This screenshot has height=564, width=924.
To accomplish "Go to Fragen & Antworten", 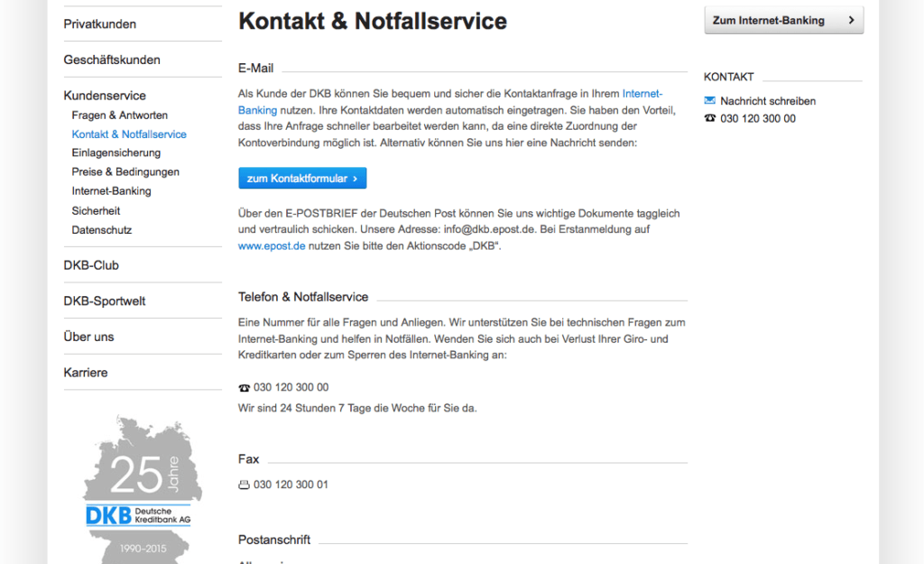I will (120, 115).
